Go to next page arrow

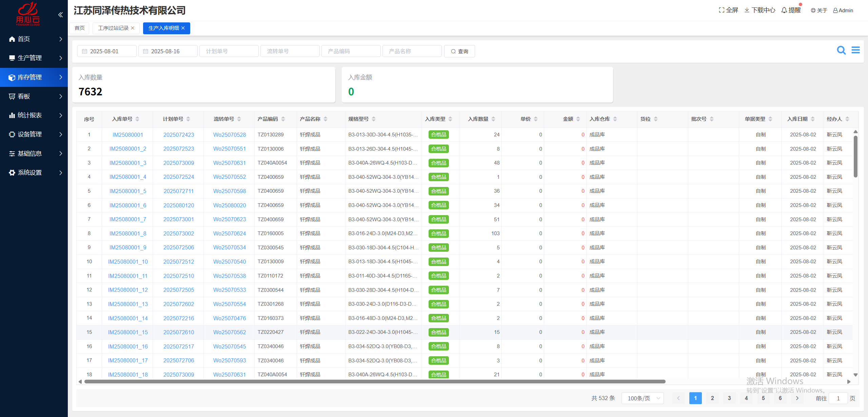(x=797, y=398)
